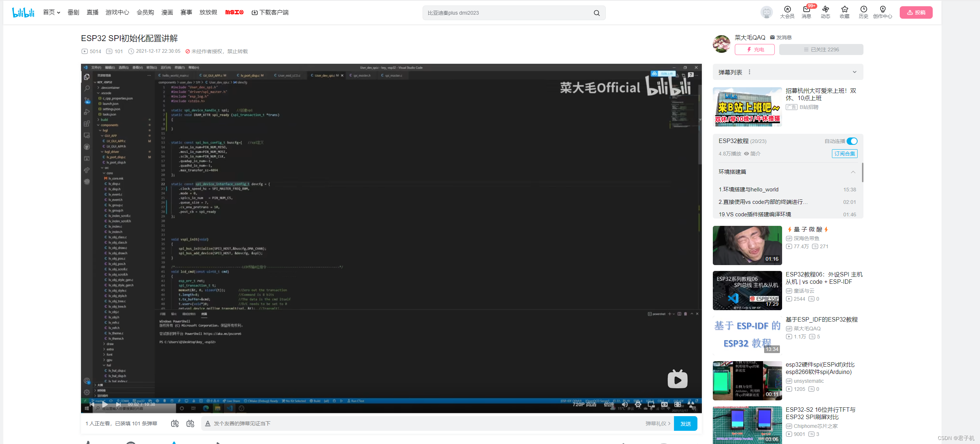Screen dimensions: 980x444
Task: Collapse the 环境搭建篇 playlist section
Action: [854, 172]
